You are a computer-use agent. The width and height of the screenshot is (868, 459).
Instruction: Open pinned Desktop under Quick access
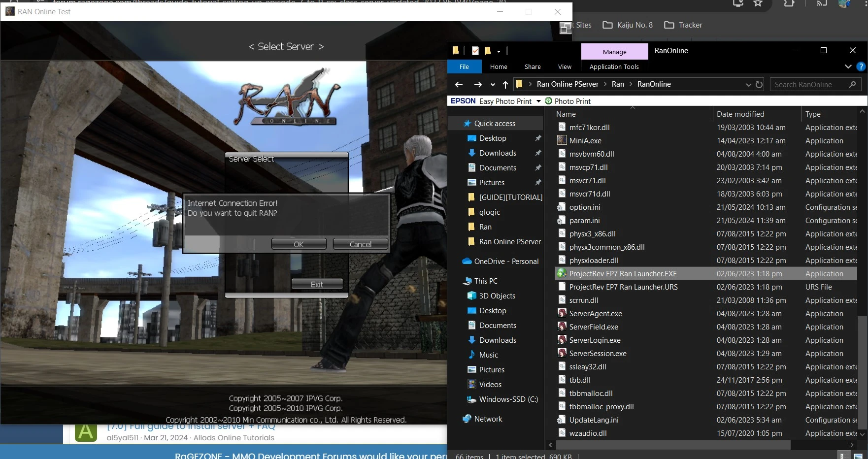[x=493, y=138]
